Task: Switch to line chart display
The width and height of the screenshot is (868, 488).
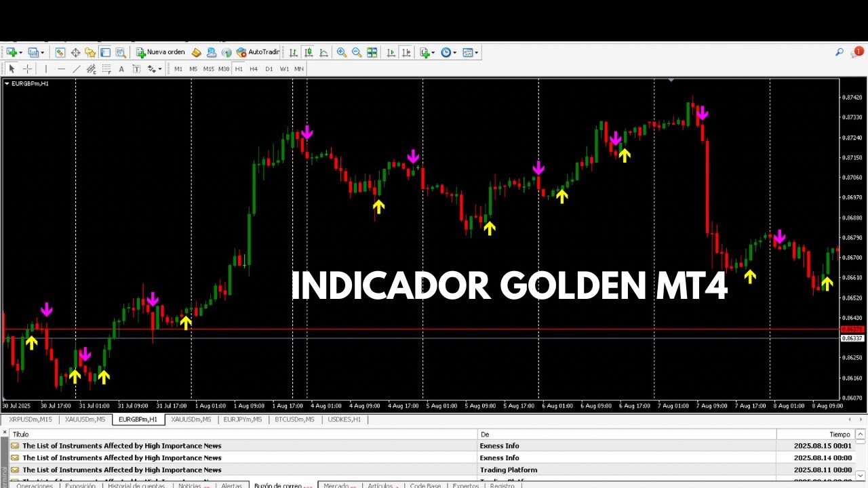Action: (323, 52)
